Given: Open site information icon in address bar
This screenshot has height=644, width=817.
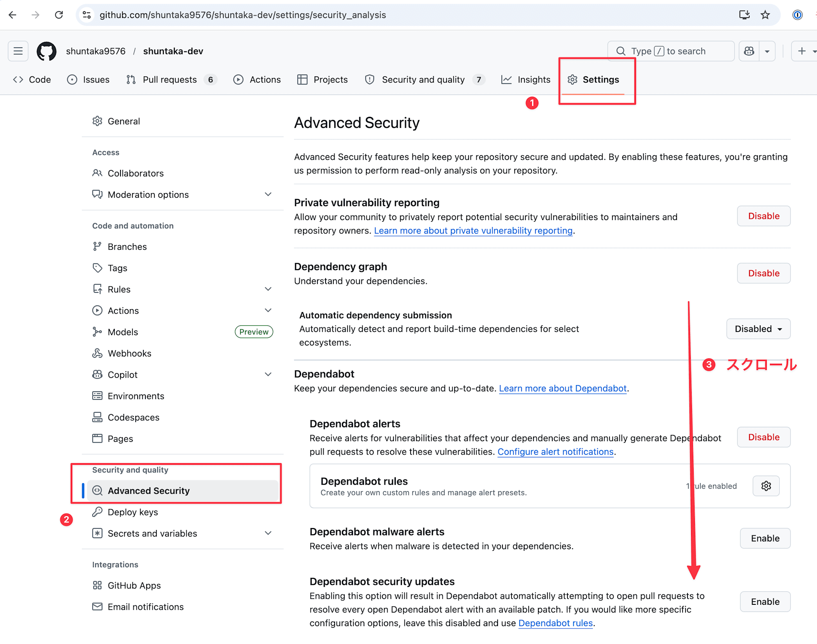Looking at the screenshot, I should coord(87,15).
